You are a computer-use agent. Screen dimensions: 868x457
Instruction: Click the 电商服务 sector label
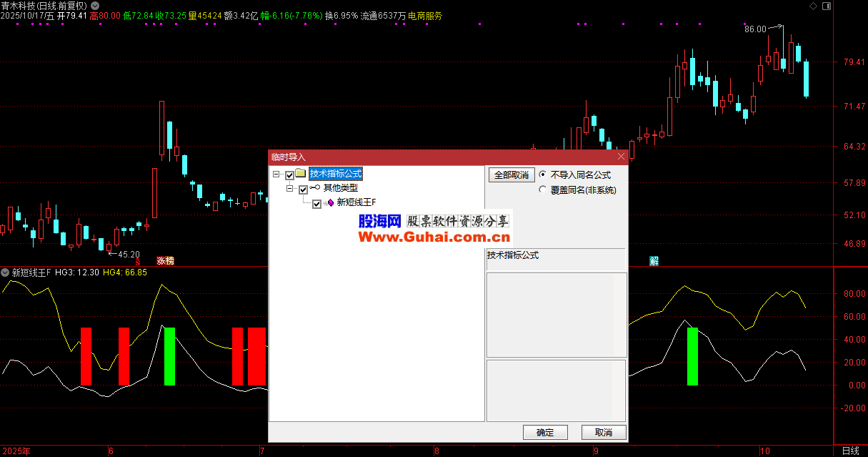(424, 16)
